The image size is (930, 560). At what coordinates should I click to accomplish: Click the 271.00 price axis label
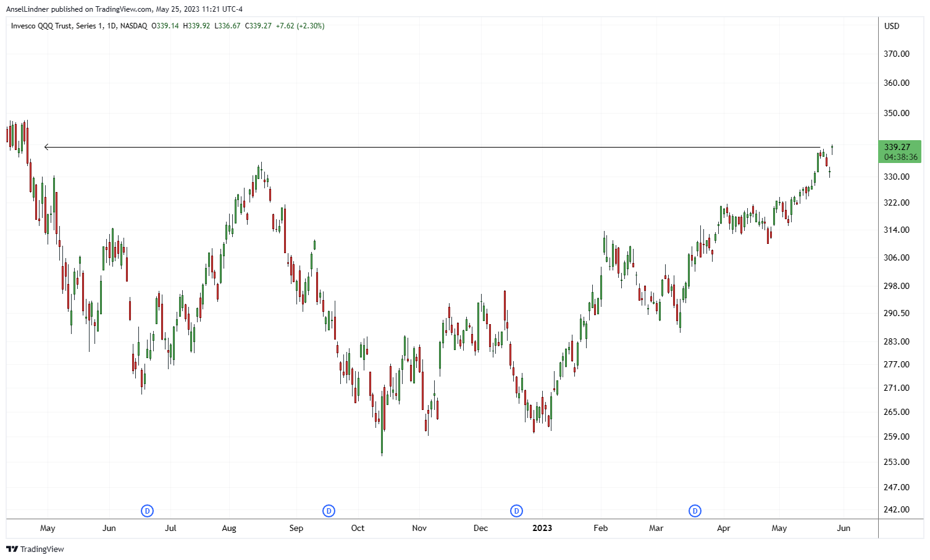pyautogui.click(x=897, y=388)
